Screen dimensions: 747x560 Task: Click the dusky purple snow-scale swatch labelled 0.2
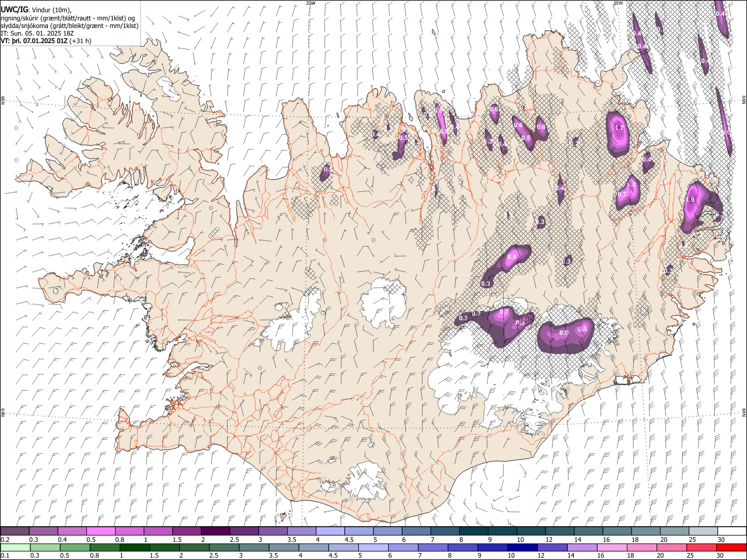coord(15,531)
